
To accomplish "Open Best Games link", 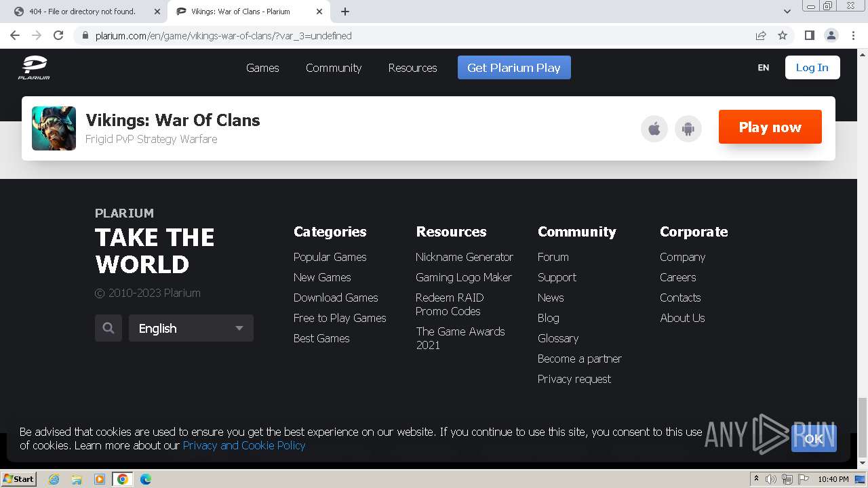I will pos(321,338).
